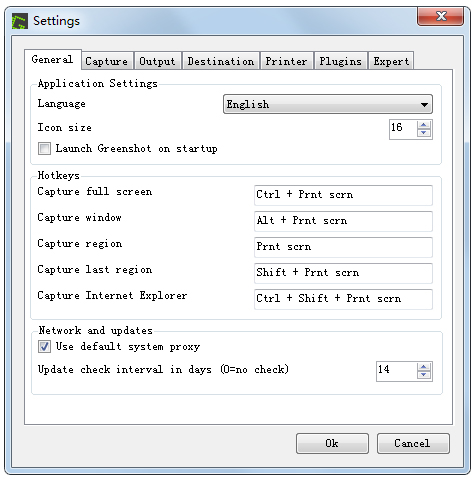Edit Capture Internet Explorer hotkey field
476x482 pixels.
coord(343,299)
